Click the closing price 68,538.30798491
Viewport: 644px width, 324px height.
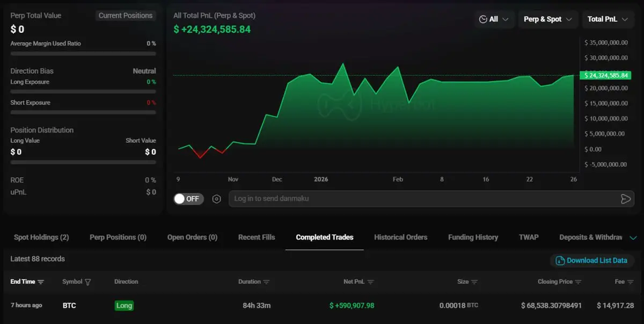click(551, 305)
